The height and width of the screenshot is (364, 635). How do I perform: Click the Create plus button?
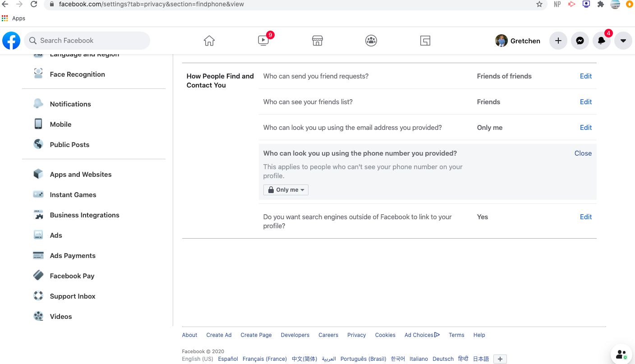pos(558,41)
